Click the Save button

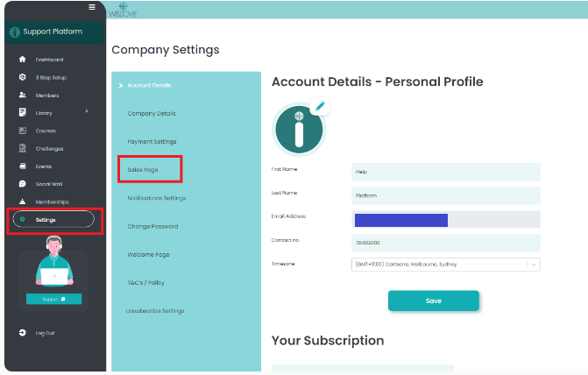click(433, 301)
